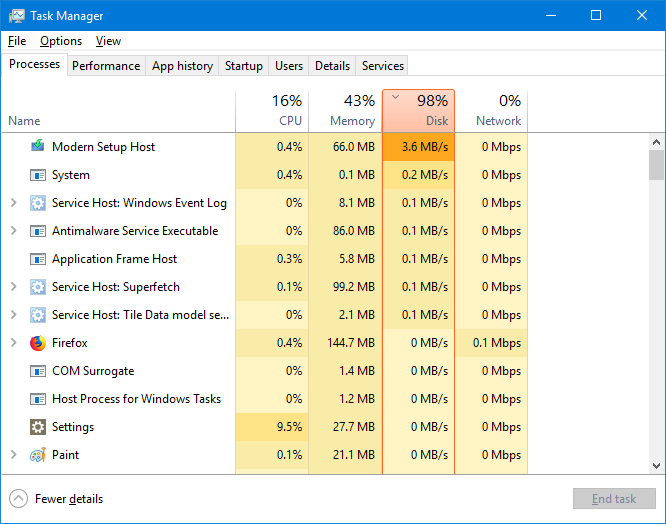Click the Task Manager title bar icon
This screenshot has width=666, height=524.
17,16
